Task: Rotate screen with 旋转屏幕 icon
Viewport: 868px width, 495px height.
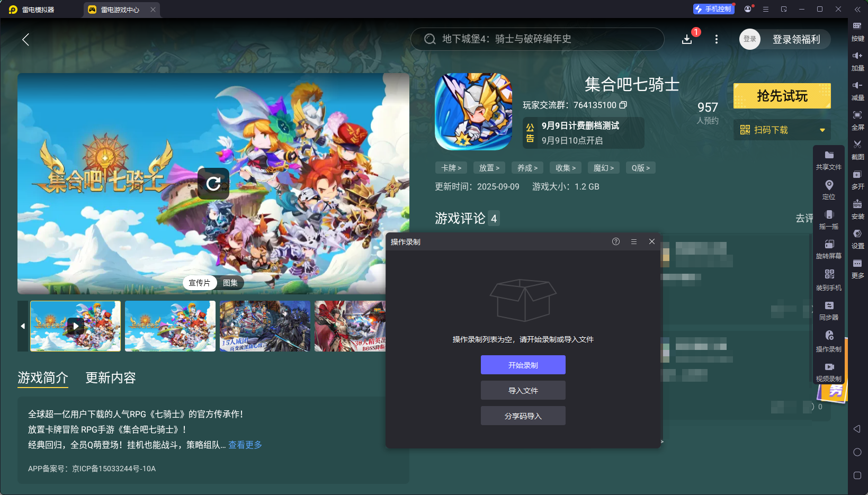Action: [x=829, y=249]
